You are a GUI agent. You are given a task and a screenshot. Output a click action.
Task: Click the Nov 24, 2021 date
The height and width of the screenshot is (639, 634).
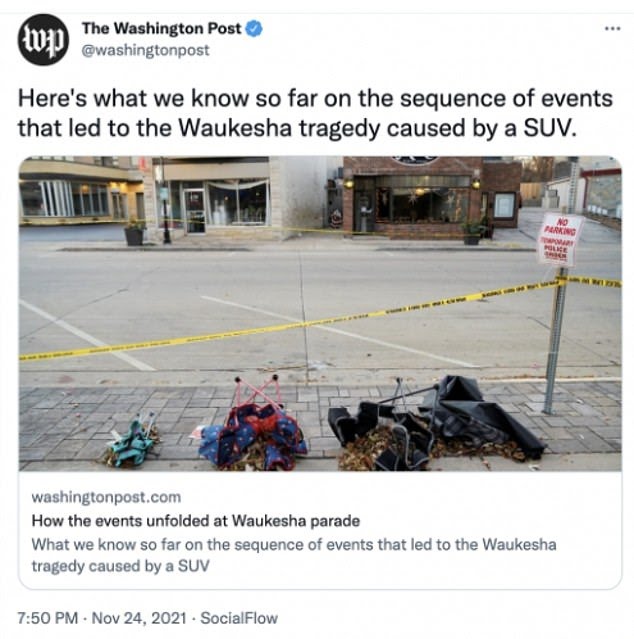point(139,618)
